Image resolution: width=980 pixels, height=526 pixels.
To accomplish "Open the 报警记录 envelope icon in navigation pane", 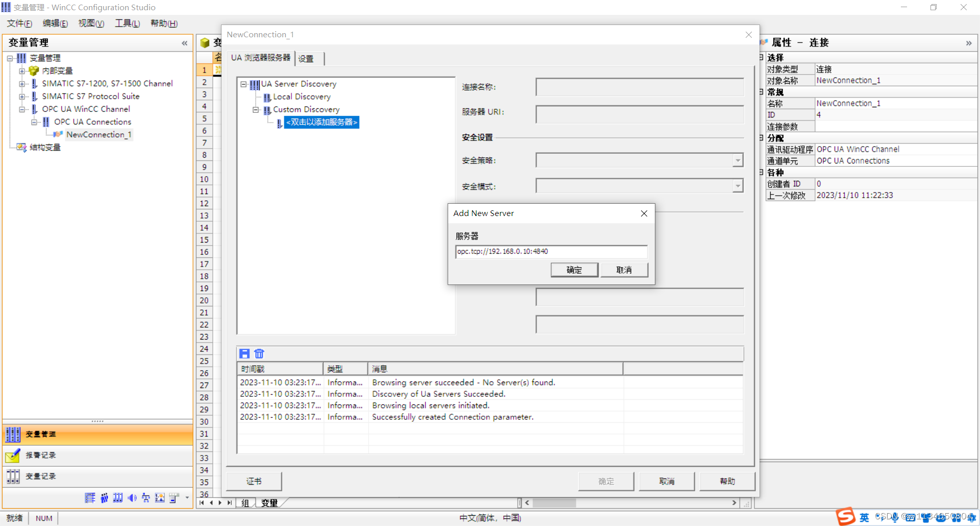I will pyautogui.click(x=13, y=455).
